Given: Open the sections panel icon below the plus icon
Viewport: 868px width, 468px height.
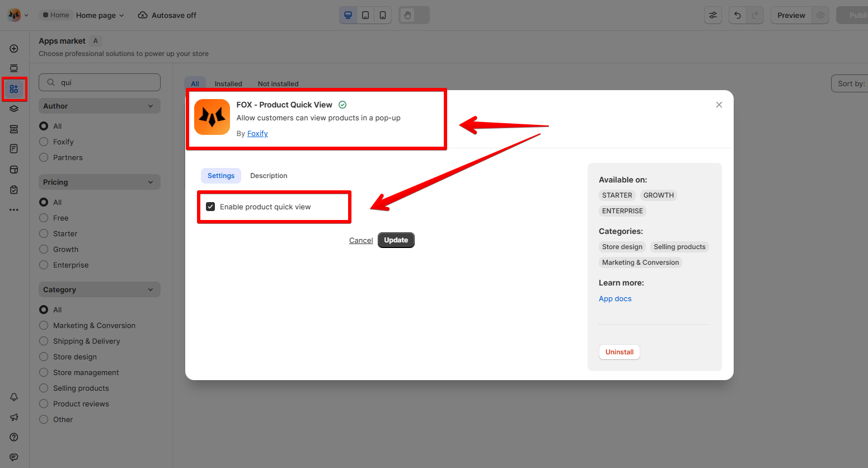Looking at the screenshot, I should (14, 69).
